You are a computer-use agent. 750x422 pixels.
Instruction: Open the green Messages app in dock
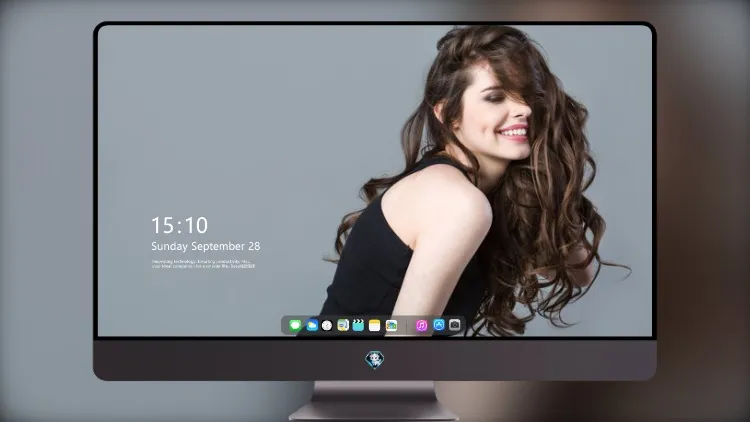[x=295, y=325]
